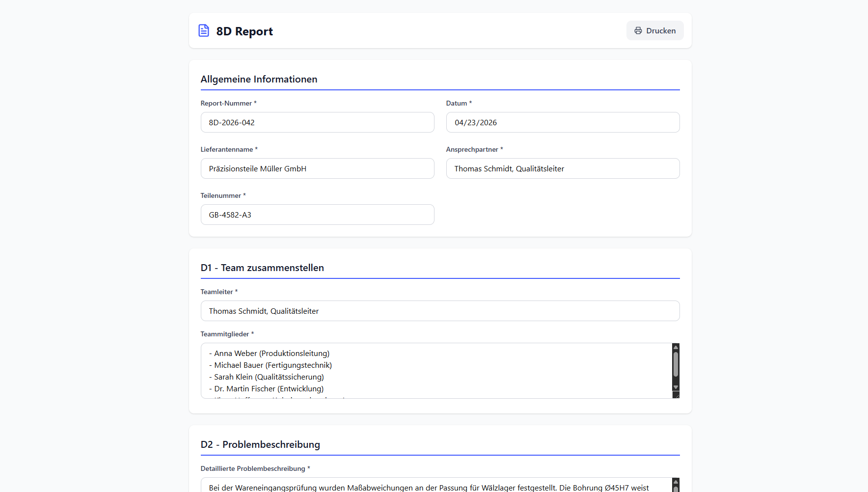Focus the Detaillierte Problembeschreibung textarea
The image size is (868, 492).
coord(432,487)
